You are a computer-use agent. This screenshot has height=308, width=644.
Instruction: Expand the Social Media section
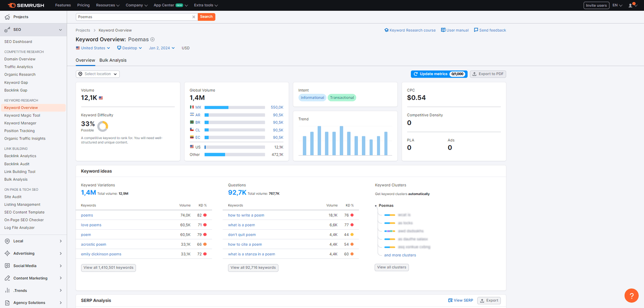click(61, 266)
